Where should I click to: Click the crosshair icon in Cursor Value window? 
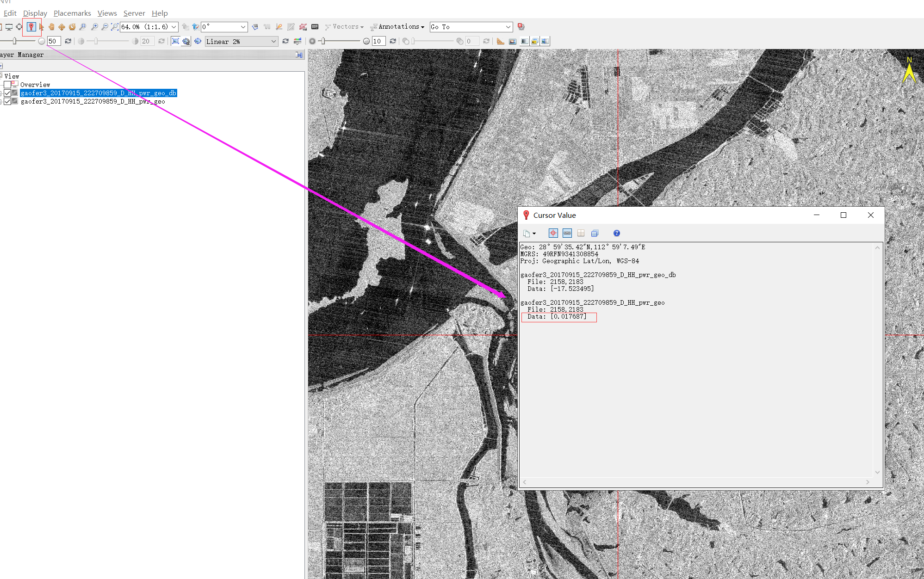click(553, 233)
